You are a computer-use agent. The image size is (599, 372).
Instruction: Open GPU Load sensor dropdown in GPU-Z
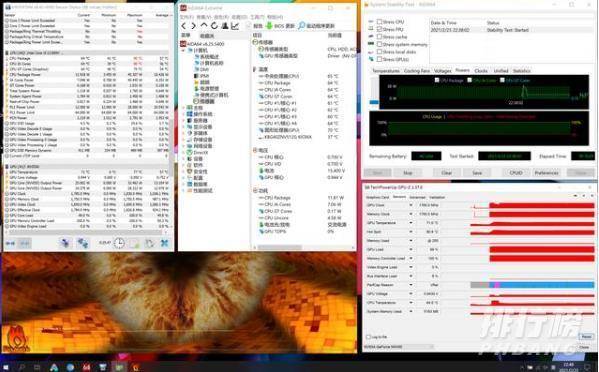[x=411, y=249]
